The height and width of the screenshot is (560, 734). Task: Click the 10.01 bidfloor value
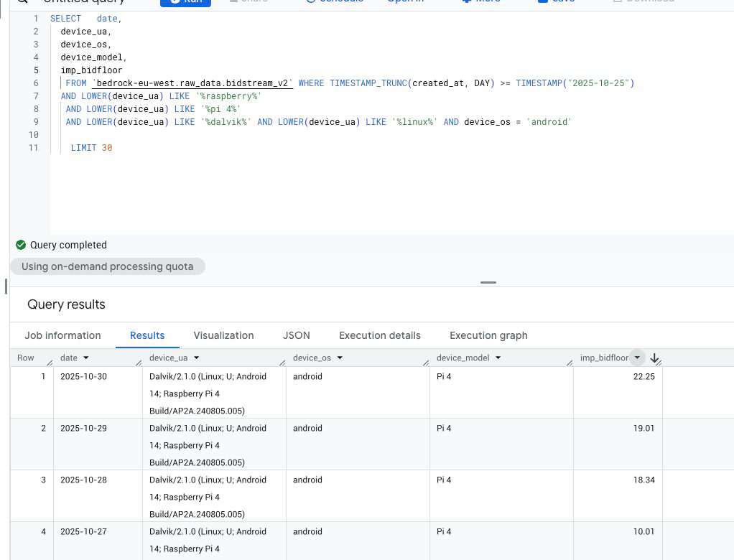pos(644,531)
